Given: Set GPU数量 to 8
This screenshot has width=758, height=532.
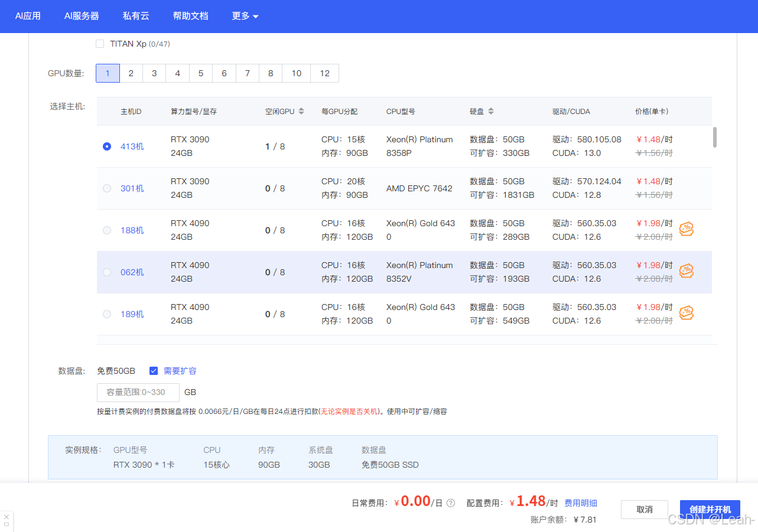Looking at the screenshot, I should pyautogui.click(x=271, y=73).
